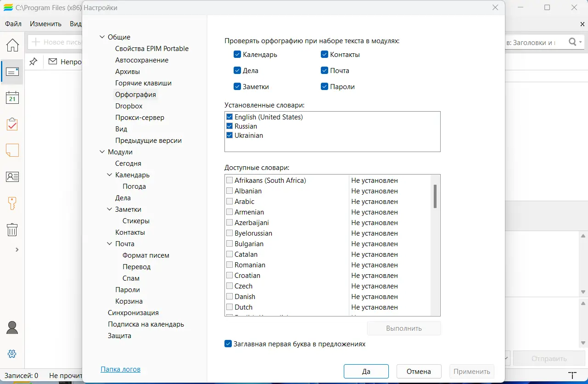
Task: Open the Trash bin icon
Action: (x=12, y=229)
